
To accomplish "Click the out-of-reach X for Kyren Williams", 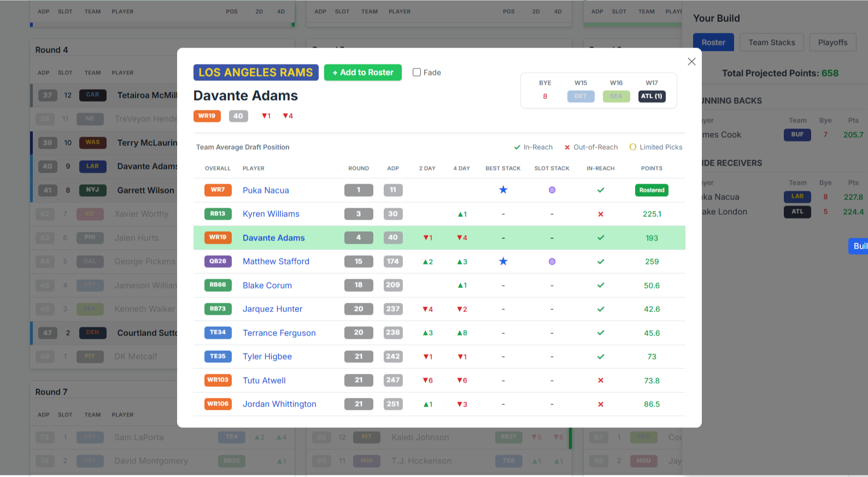I will [600, 214].
